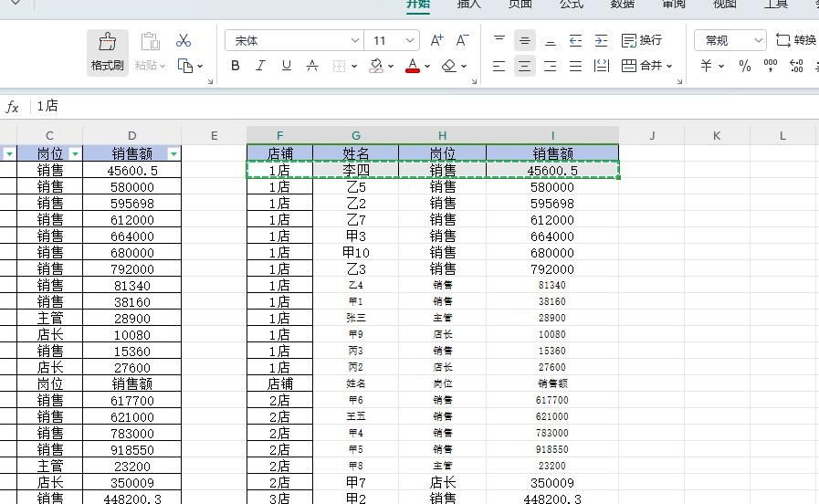Image resolution: width=819 pixels, height=504 pixels.
Task: Apply the fill color bucket
Action: 376,66
